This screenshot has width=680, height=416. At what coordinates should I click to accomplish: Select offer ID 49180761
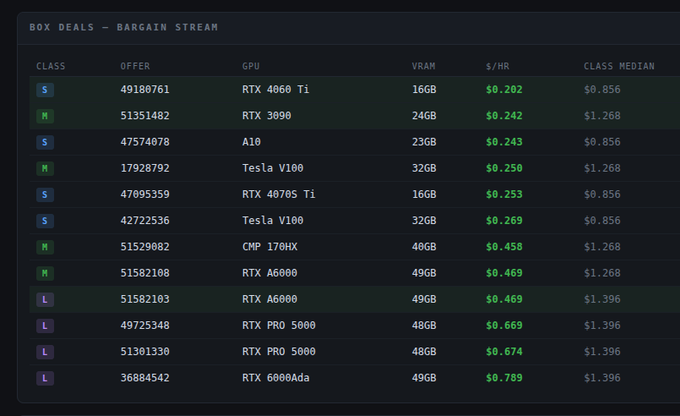coord(145,89)
